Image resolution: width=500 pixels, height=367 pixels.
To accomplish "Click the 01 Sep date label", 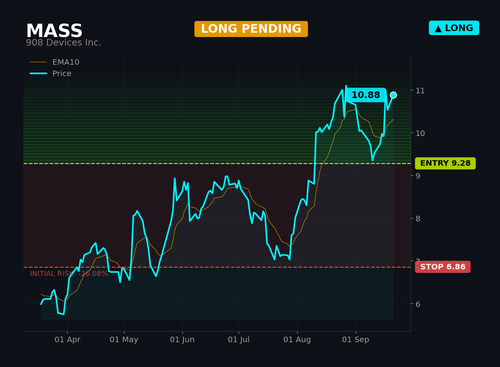I will point(355,340).
